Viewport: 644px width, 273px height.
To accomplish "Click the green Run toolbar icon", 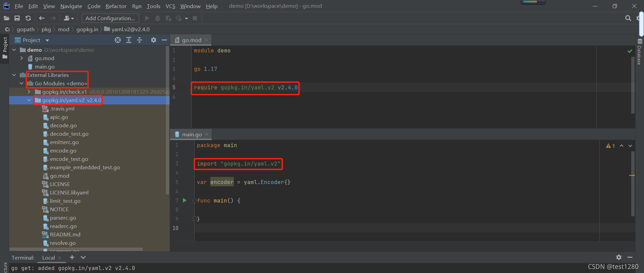I will (147, 18).
